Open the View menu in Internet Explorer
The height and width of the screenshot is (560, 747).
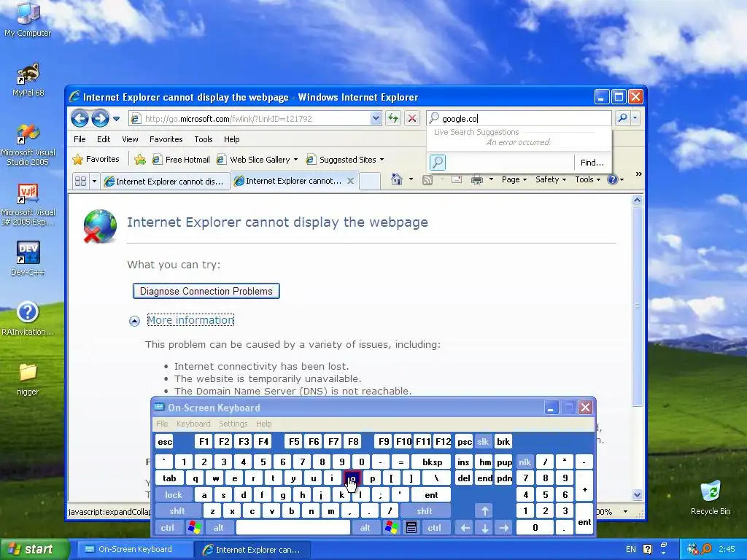130,139
